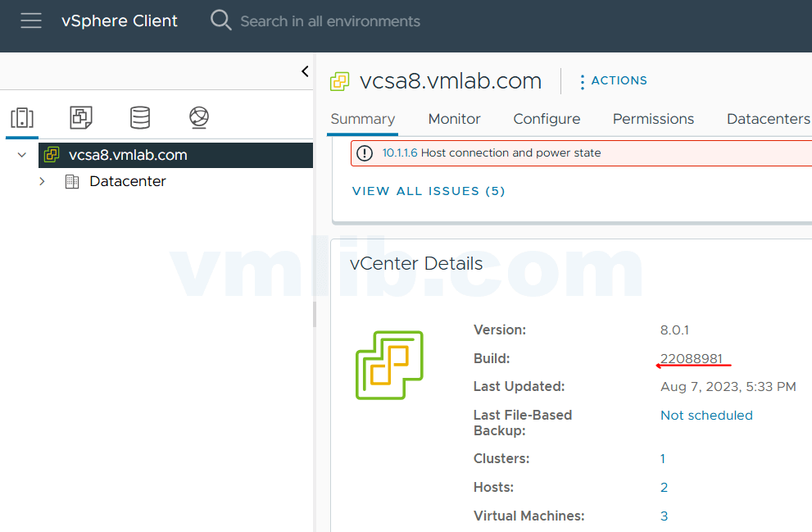This screenshot has width=812, height=532.
Task: Open the Networking inventory view
Action: [x=199, y=118]
